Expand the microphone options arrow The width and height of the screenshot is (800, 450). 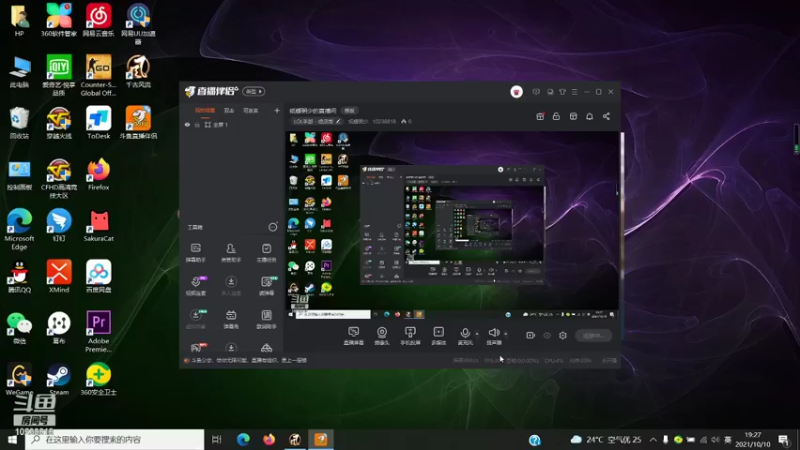477,334
